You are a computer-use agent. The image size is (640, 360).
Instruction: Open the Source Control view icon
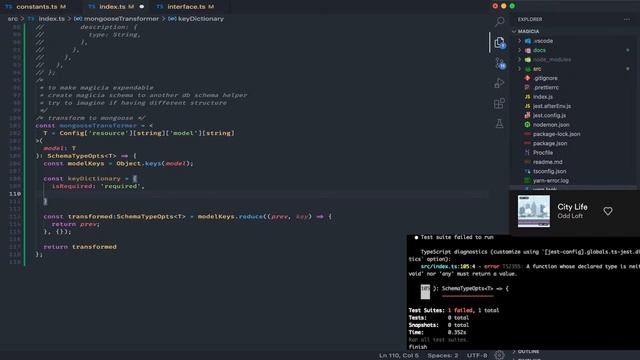pyautogui.click(x=500, y=63)
